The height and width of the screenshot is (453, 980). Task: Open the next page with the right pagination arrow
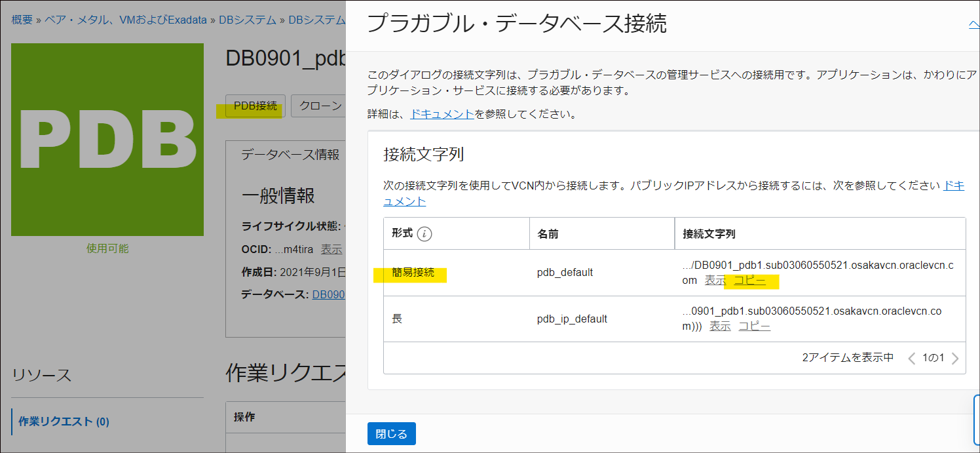tap(955, 358)
